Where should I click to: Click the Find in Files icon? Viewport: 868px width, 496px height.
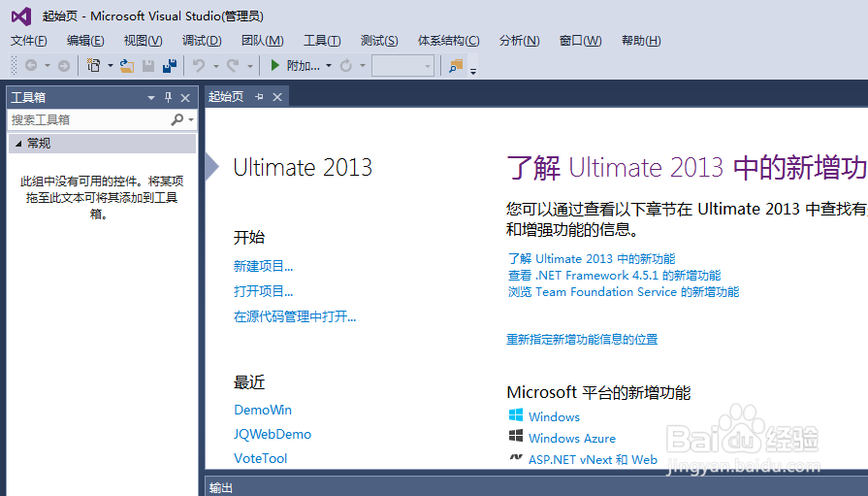[x=456, y=65]
